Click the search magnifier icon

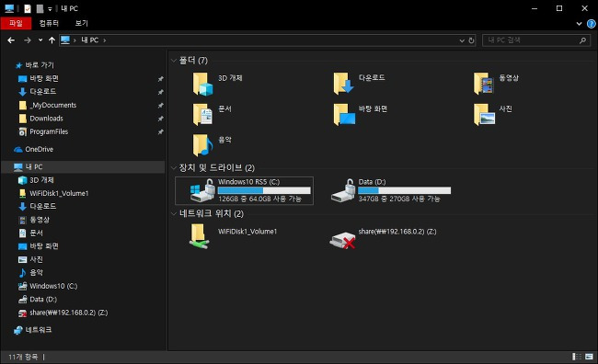pyautogui.click(x=582, y=40)
